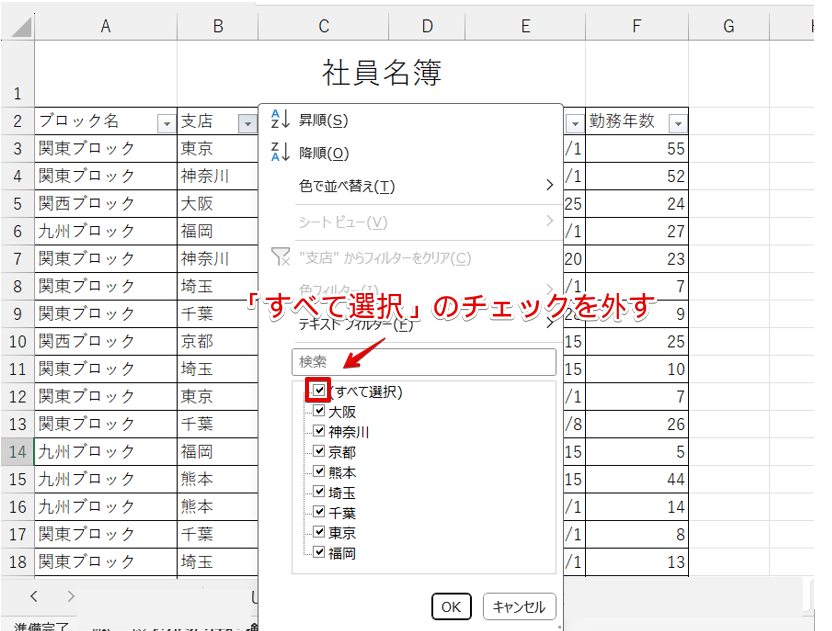Viewport: 832px width, 631px height.
Task: Click cell 熊本 in row 15
Action: pos(218,479)
